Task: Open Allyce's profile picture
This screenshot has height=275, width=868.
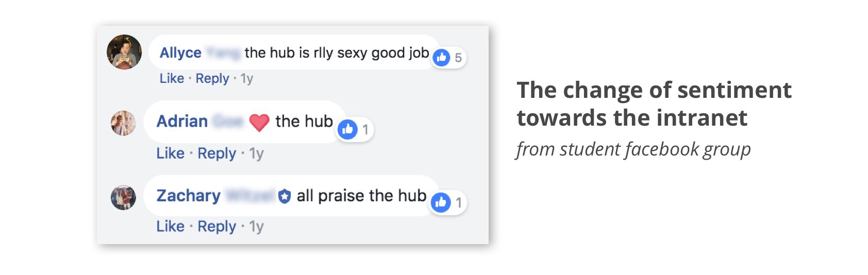Action: pos(124,52)
